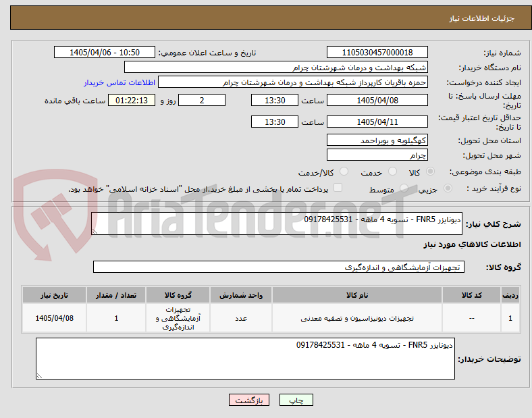Click the remaining time field 01:22:13
532x418 pixels.
tap(132, 100)
